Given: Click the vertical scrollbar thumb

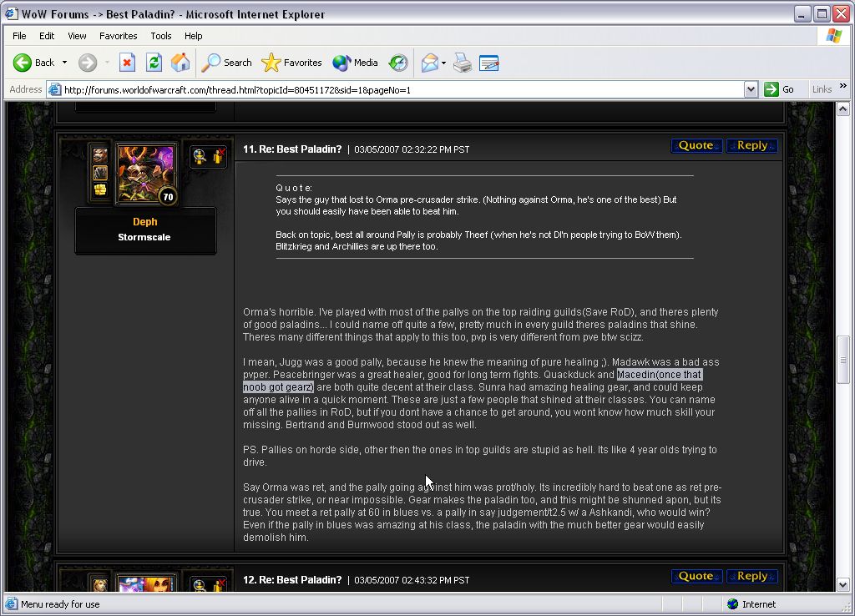Looking at the screenshot, I should (843, 359).
